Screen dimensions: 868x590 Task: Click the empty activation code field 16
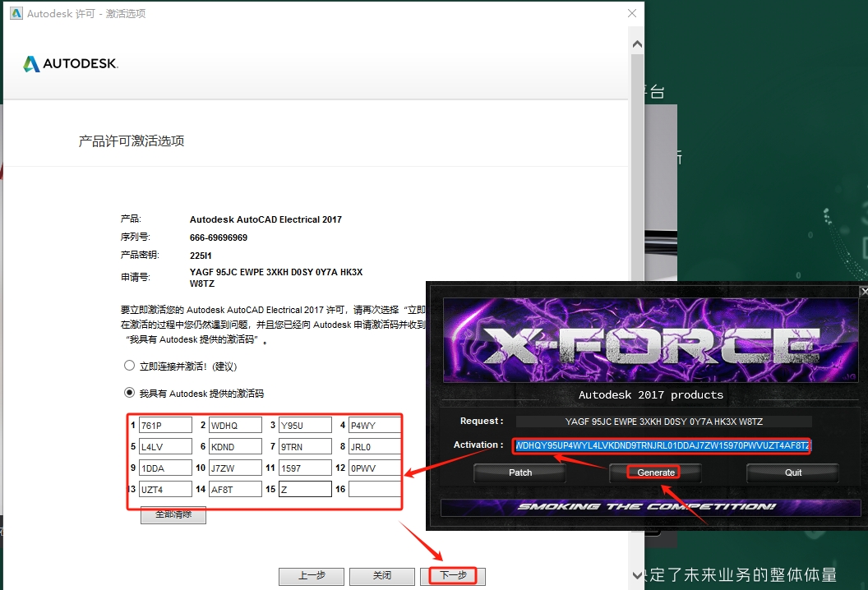point(375,490)
